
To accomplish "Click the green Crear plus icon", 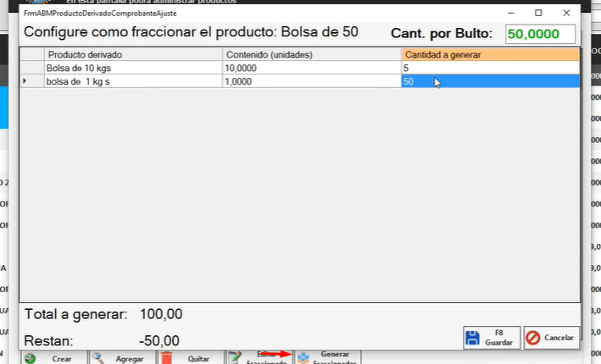I will [x=30, y=358].
